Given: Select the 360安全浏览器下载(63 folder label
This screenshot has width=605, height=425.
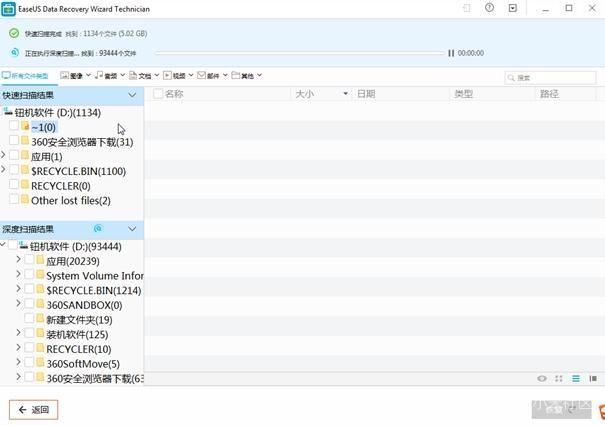Looking at the screenshot, I should point(95,379).
